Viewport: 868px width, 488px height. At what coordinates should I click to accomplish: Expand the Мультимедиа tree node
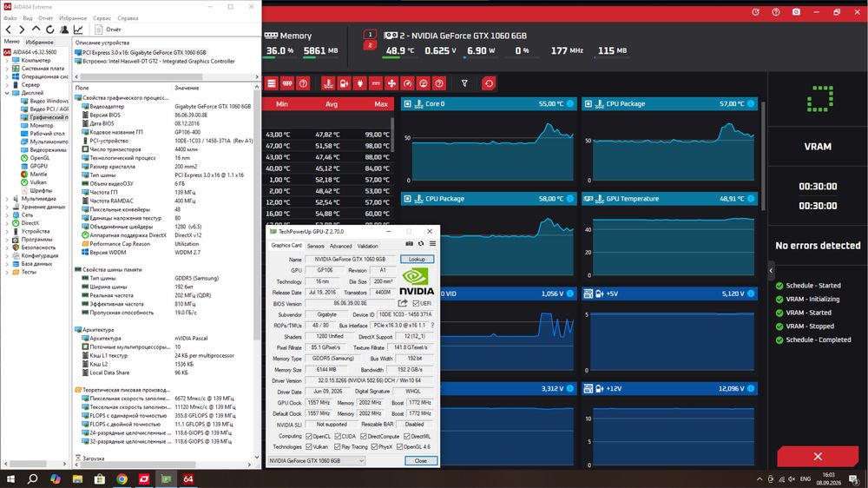(7, 199)
